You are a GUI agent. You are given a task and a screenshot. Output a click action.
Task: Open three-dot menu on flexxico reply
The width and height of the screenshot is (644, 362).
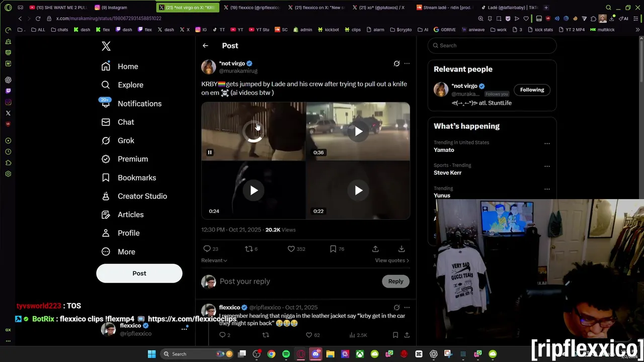pos(407,307)
